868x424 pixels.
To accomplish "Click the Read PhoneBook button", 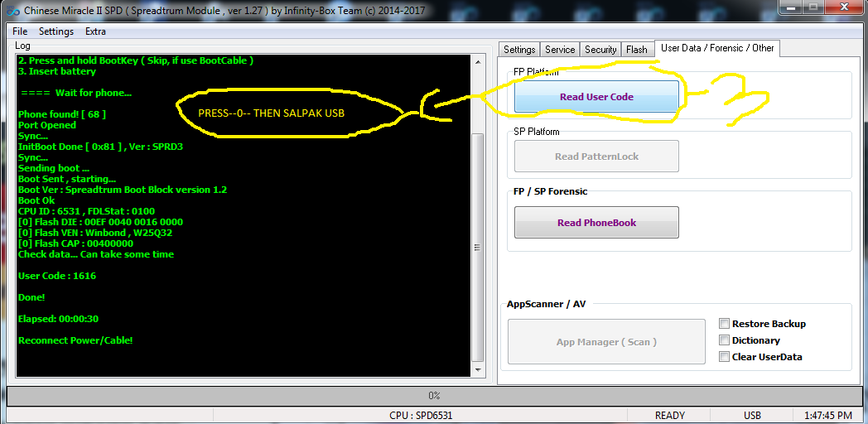I will [x=596, y=223].
